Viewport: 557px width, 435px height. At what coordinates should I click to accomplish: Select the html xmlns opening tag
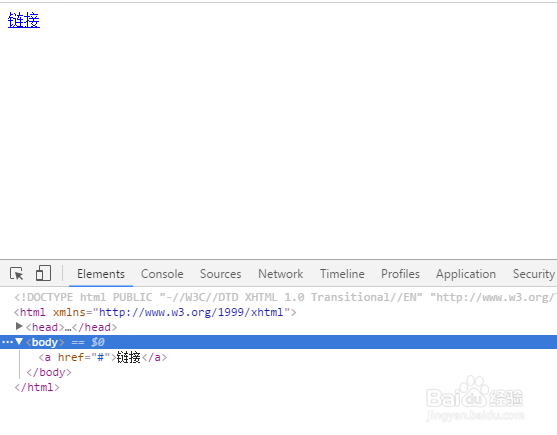[x=155, y=312]
